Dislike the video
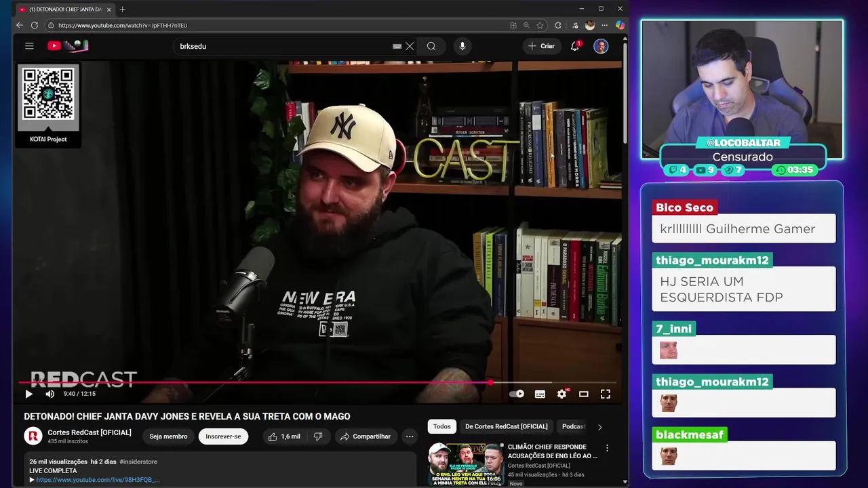 point(318,436)
